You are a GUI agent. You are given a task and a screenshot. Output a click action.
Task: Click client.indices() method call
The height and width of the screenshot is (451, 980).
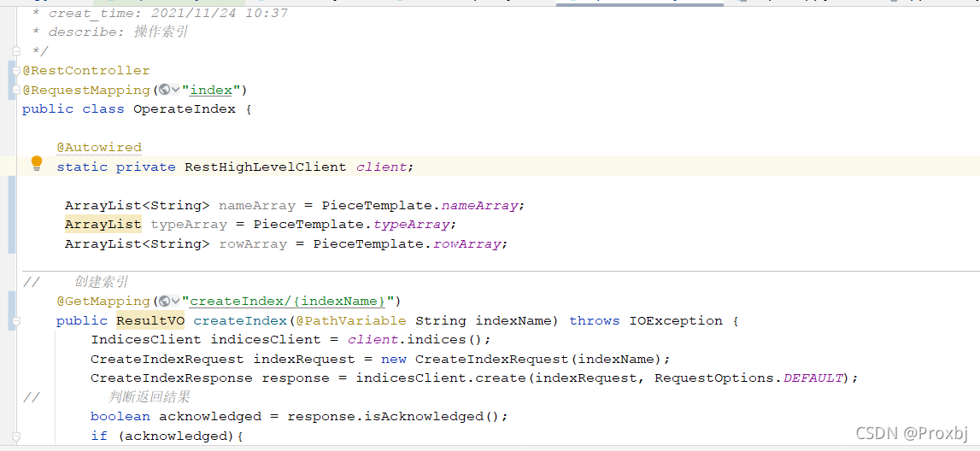coord(415,340)
